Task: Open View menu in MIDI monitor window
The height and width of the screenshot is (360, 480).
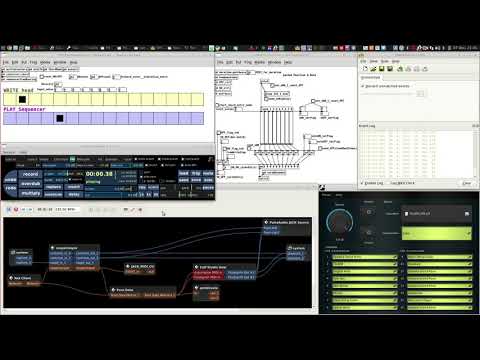Action: 374,61
